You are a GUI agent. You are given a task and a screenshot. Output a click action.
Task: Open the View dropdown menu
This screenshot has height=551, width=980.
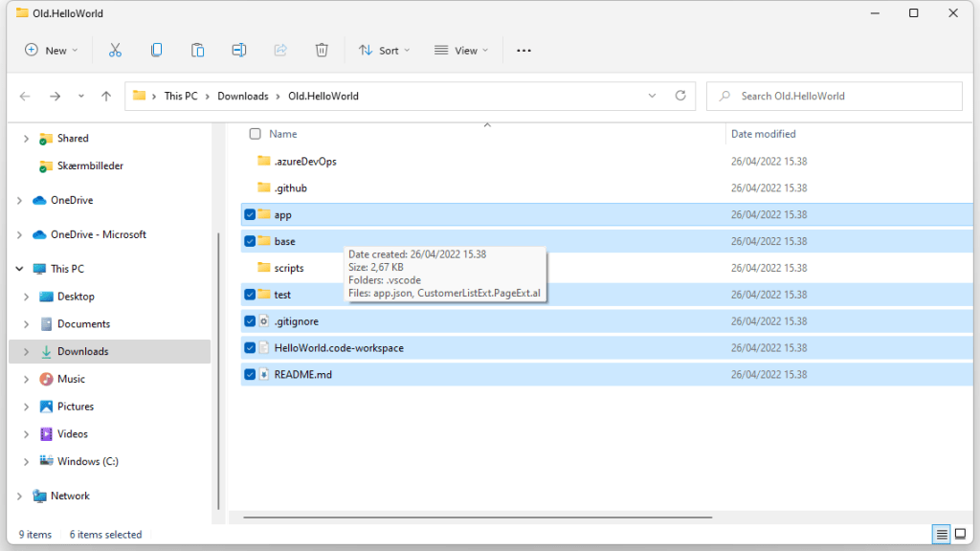coord(460,51)
